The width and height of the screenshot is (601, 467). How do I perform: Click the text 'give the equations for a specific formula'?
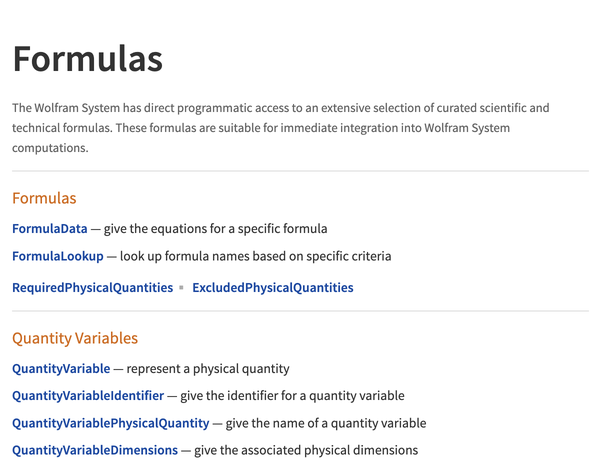[x=215, y=228]
